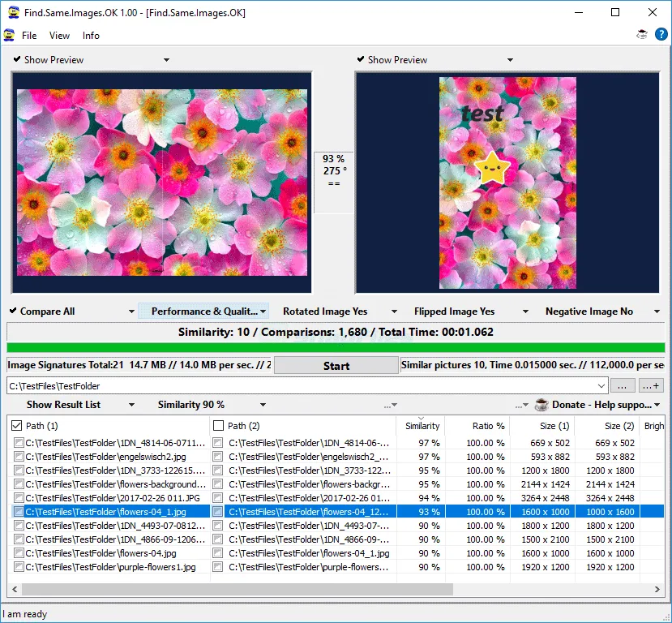672x623 pixels.
Task: Click the coffee cup icon near help
Action: pos(641,35)
